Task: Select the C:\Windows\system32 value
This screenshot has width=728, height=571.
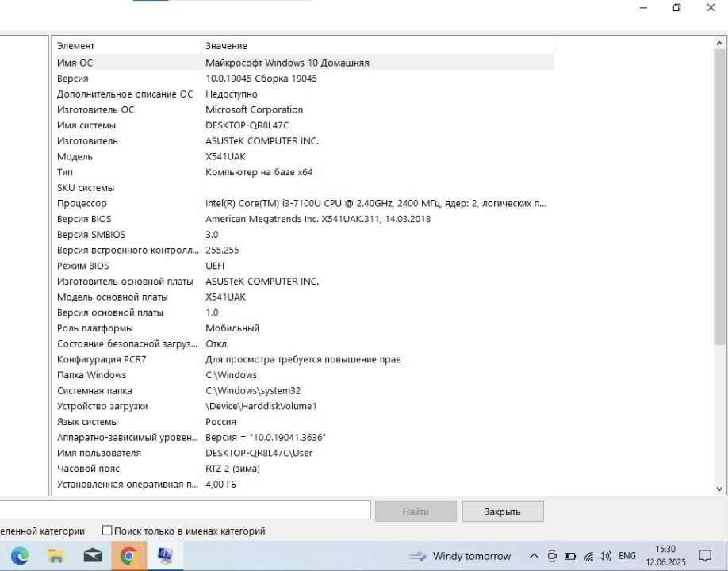Action: pos(253,390)
